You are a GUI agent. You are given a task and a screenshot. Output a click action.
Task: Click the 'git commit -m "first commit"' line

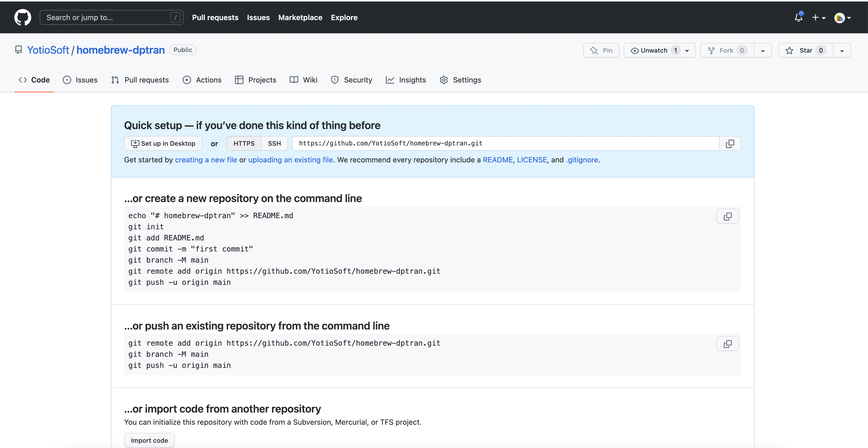click(190, 249)
